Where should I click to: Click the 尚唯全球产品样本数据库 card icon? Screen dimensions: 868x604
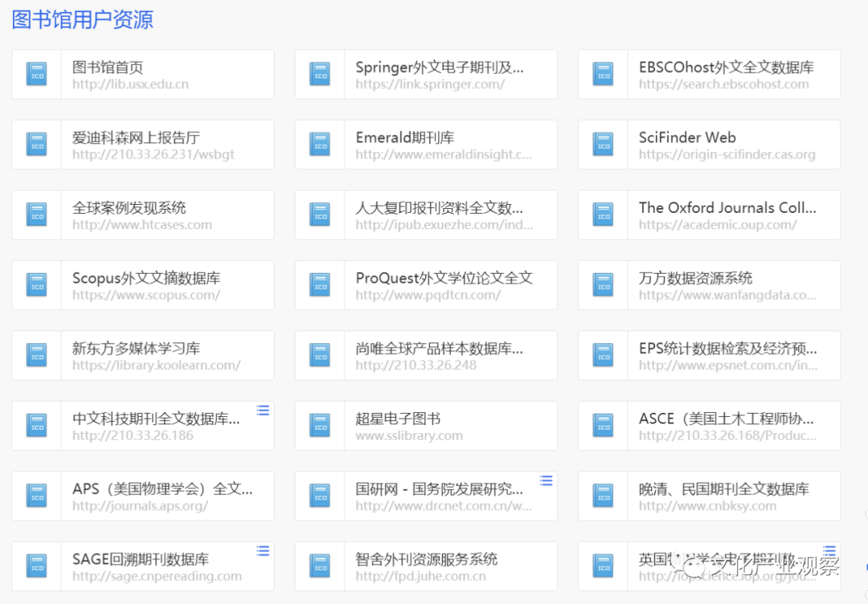coord(320,355)
